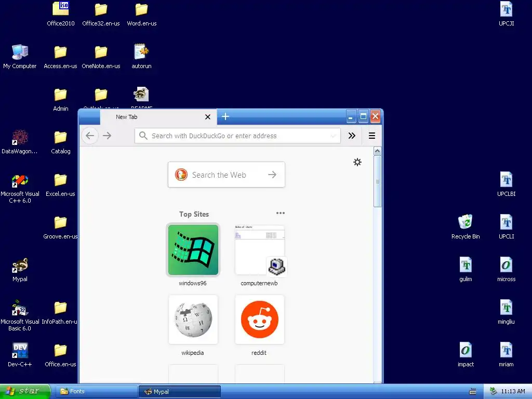Click the search arrow submit button
Screen dimensions: 532x399
[x=272, y=175]
